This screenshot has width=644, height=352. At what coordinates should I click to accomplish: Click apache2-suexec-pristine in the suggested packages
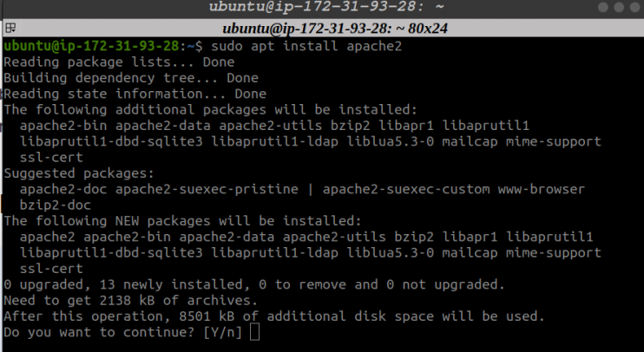click(207, 189)
